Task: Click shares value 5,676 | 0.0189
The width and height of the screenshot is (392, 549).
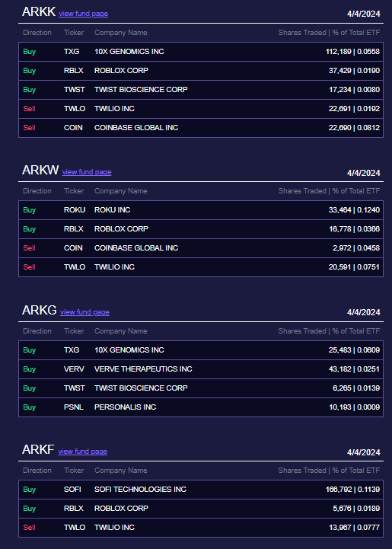Action: (x=356, y=509)
